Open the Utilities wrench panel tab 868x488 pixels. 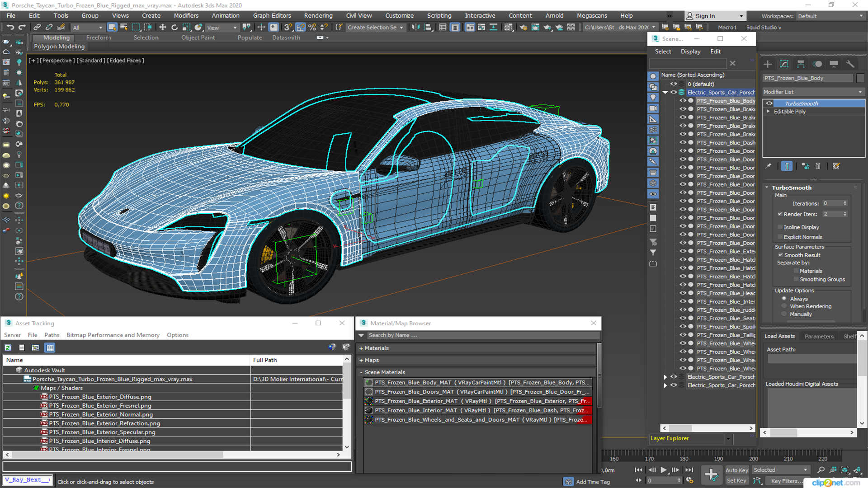[850, 64]
